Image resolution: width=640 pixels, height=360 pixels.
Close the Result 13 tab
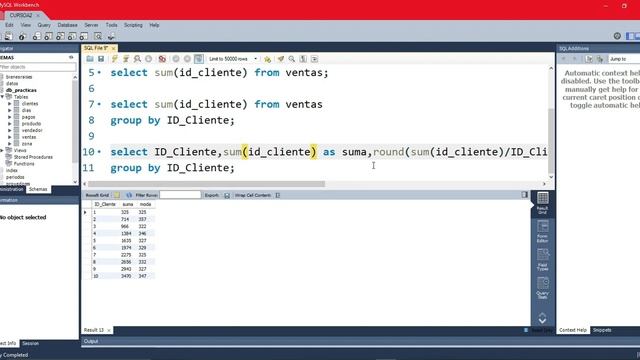coord(109,330)
